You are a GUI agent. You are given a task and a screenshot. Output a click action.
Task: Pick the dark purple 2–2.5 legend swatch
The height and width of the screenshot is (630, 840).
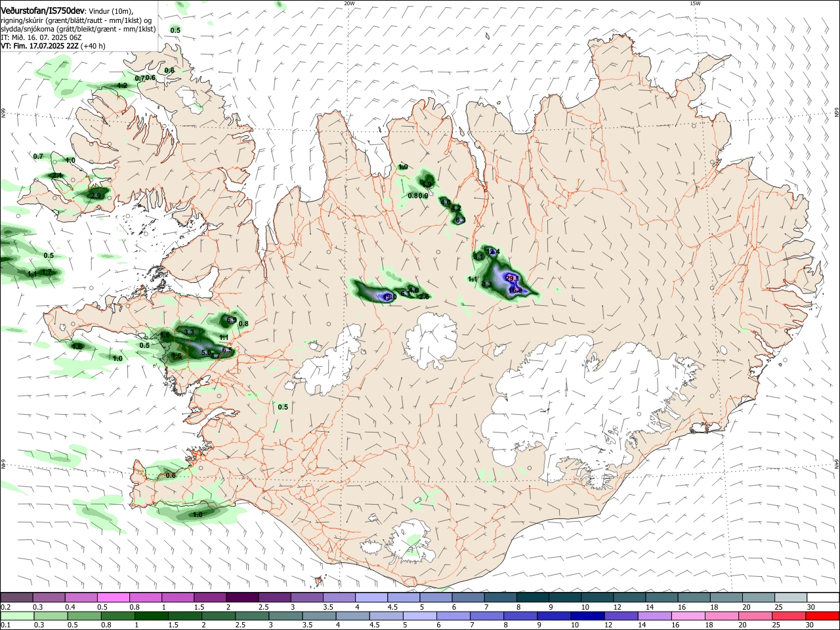(x=242, y=597)
